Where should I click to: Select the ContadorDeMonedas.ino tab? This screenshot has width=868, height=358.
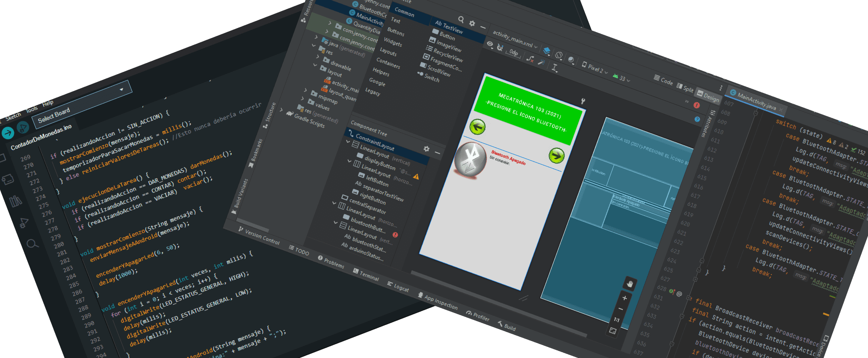click(x=41, y=137)
